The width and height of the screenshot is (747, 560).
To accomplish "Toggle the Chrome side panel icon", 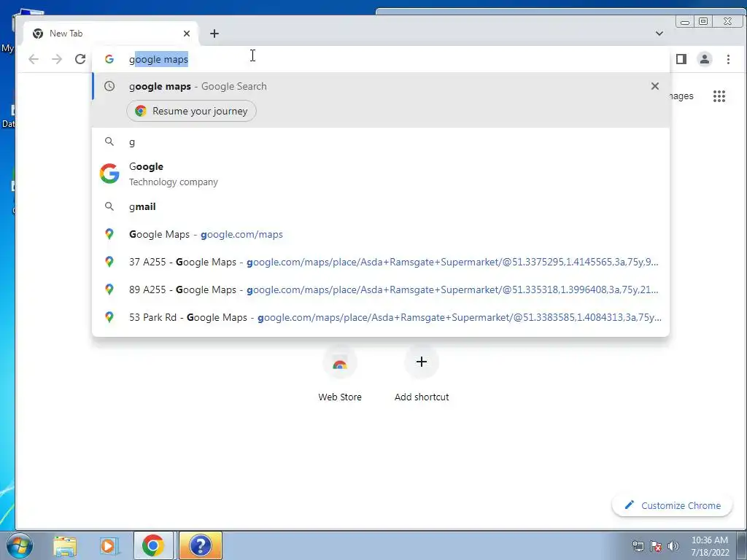I will click(681, 59).
